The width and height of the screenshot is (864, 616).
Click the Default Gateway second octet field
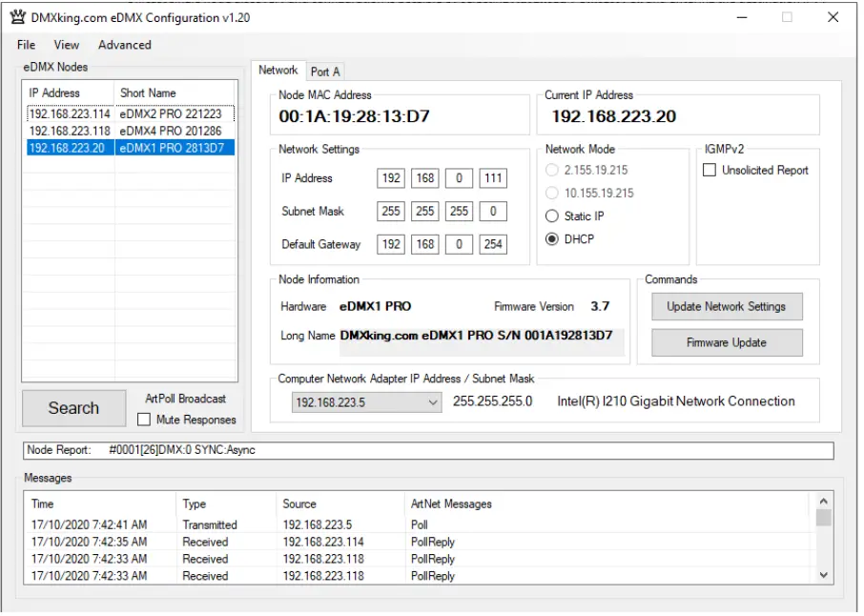click(x=424, y=245)
